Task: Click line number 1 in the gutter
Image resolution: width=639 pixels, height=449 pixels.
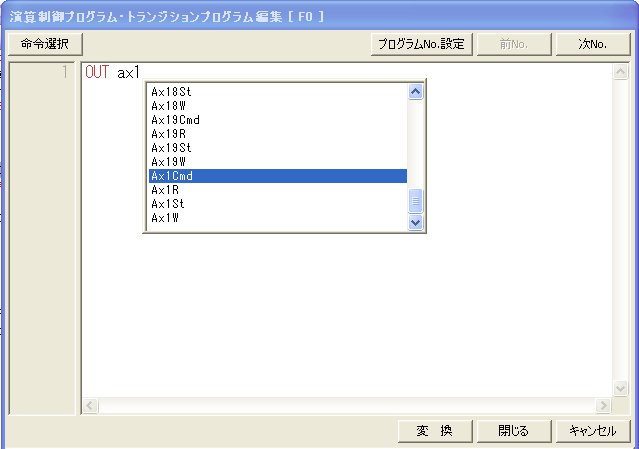Action: (64, 72)
